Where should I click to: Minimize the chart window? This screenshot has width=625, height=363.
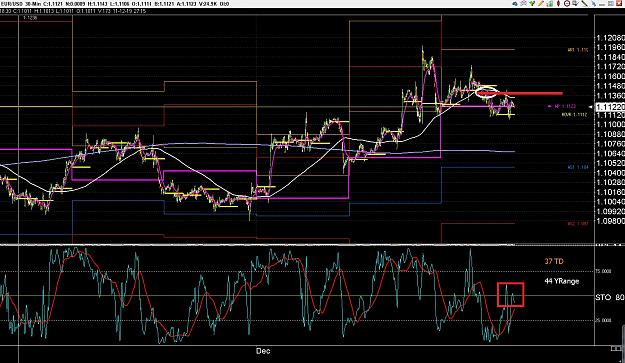pyautogui.click(x=602, y=4)
